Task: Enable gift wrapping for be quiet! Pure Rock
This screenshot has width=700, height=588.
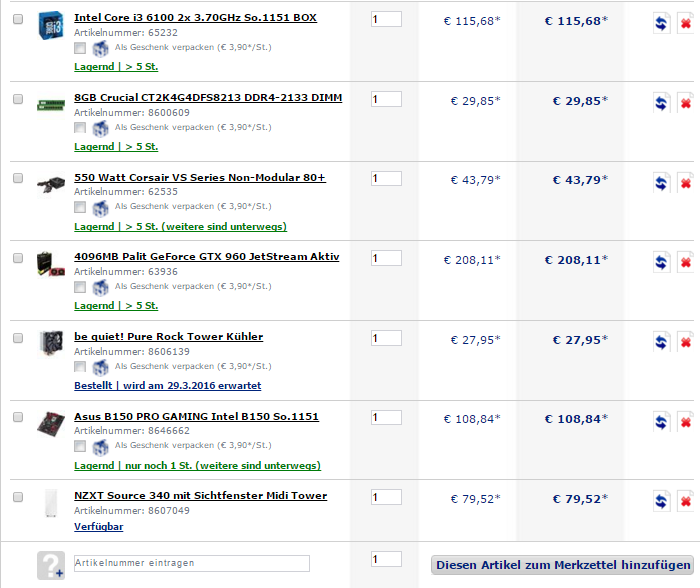Action: click(x=80, y=367)
